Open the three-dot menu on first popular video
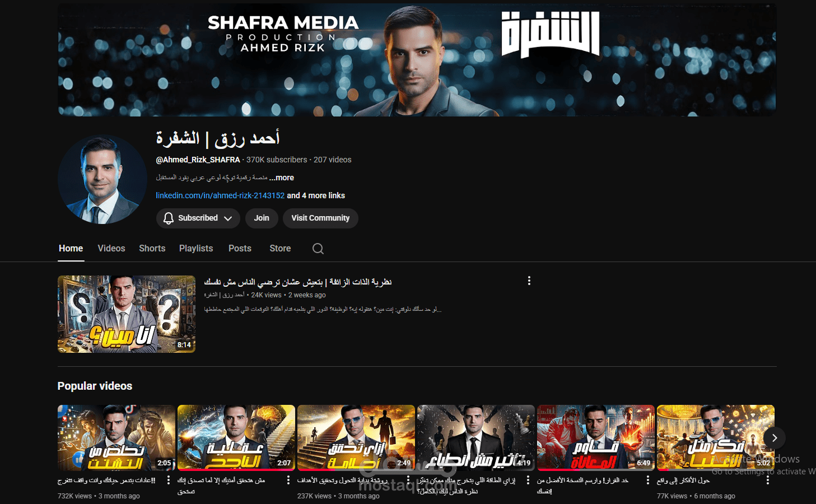Image resolution: width=816 pixels, height=504 pixels. [169, 480]
